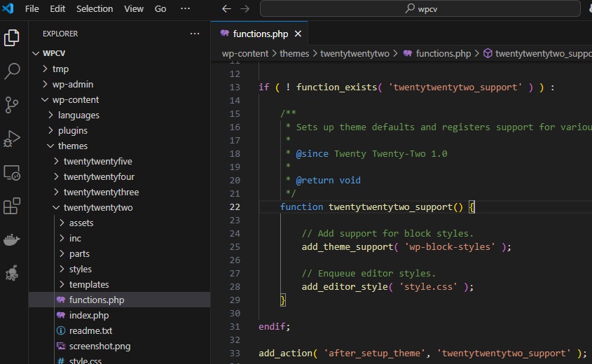Screen dimensions: 592x364
Task: Select the functions.php editor tab
Action: pos(259,34)
